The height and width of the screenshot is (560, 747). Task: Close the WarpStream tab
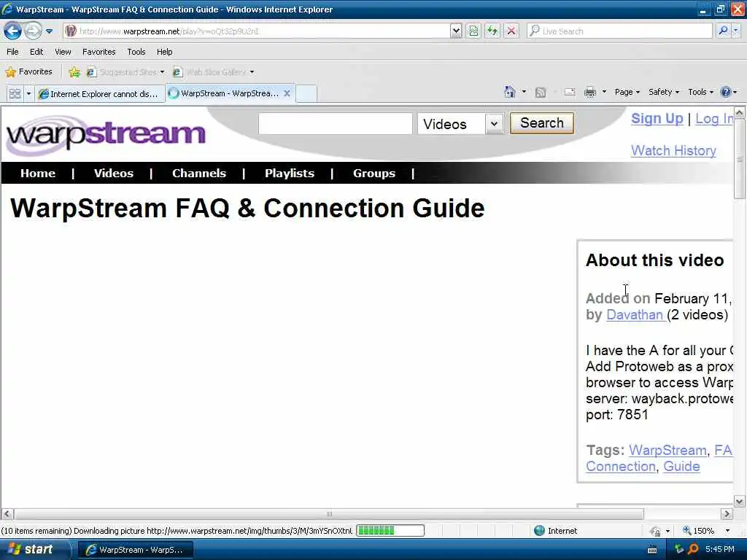pos(287,93)
